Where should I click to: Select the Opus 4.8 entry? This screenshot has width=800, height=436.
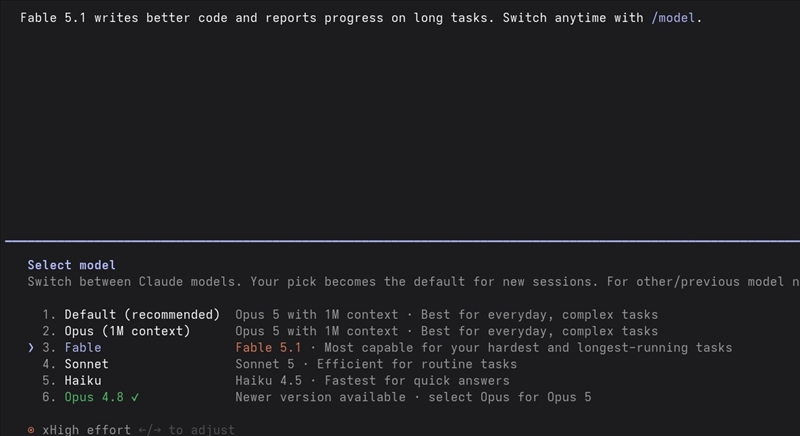(94, 397)
